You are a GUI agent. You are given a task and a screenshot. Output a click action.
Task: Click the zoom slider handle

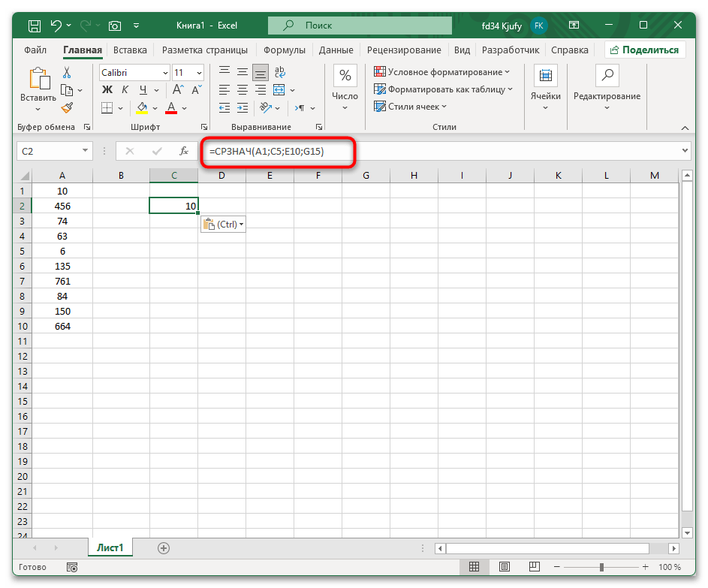coord(601,567)
